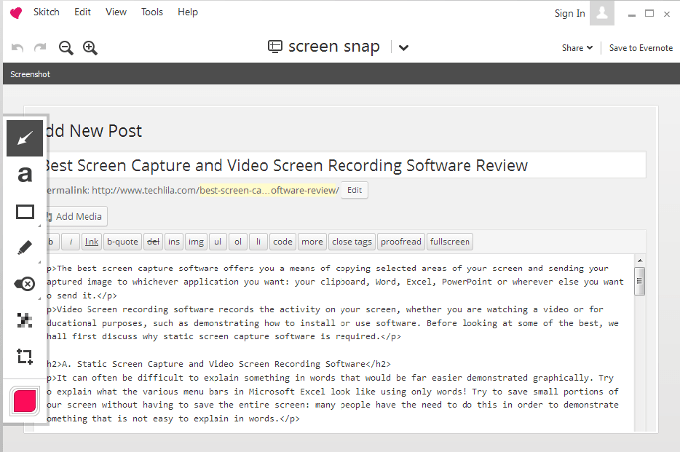This screenshot has height=452, width=680.
Task: Click the 'img' editor button
Action: 196,242
